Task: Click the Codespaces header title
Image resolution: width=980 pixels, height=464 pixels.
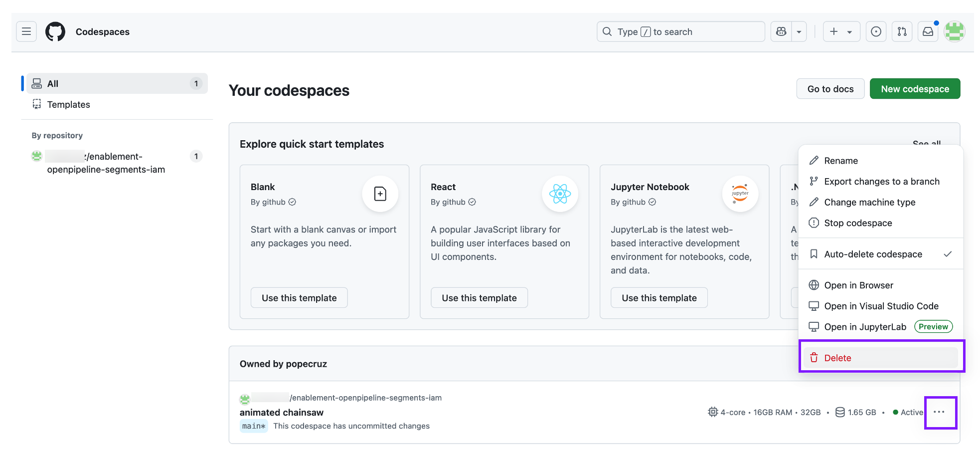Action: [x=103, y=31]
